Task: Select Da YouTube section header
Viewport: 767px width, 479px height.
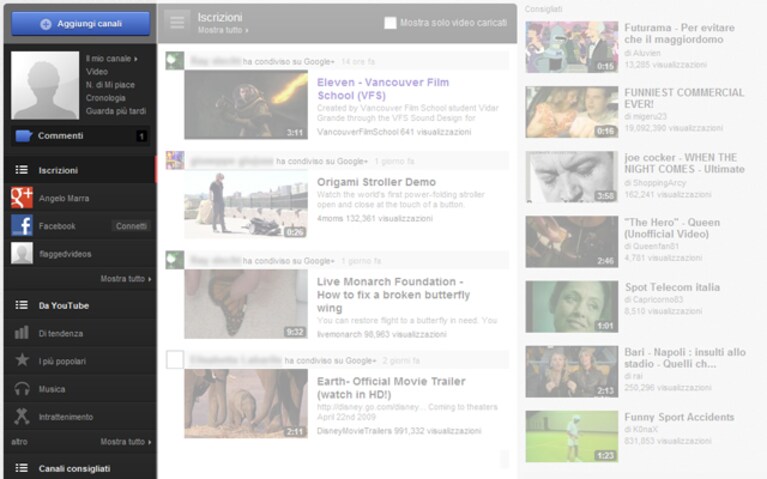Action: point(64,305)
